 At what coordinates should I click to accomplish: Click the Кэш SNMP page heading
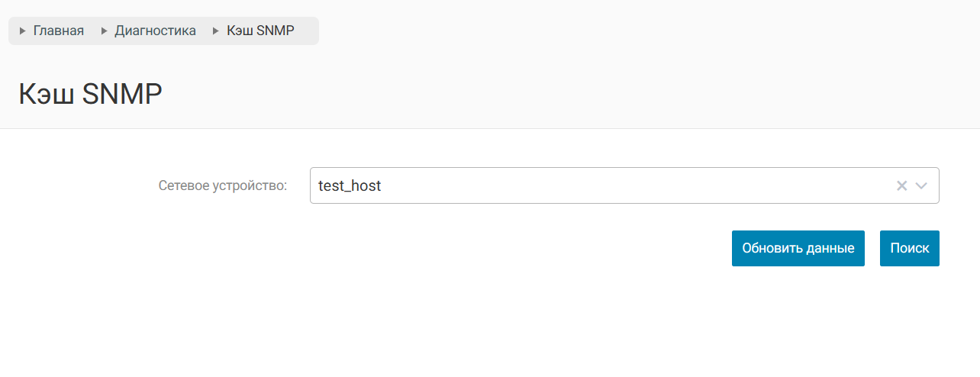pos(90,95)
